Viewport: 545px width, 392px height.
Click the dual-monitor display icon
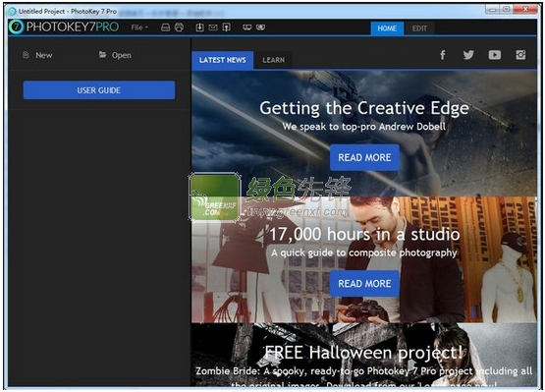click(247, 28)
